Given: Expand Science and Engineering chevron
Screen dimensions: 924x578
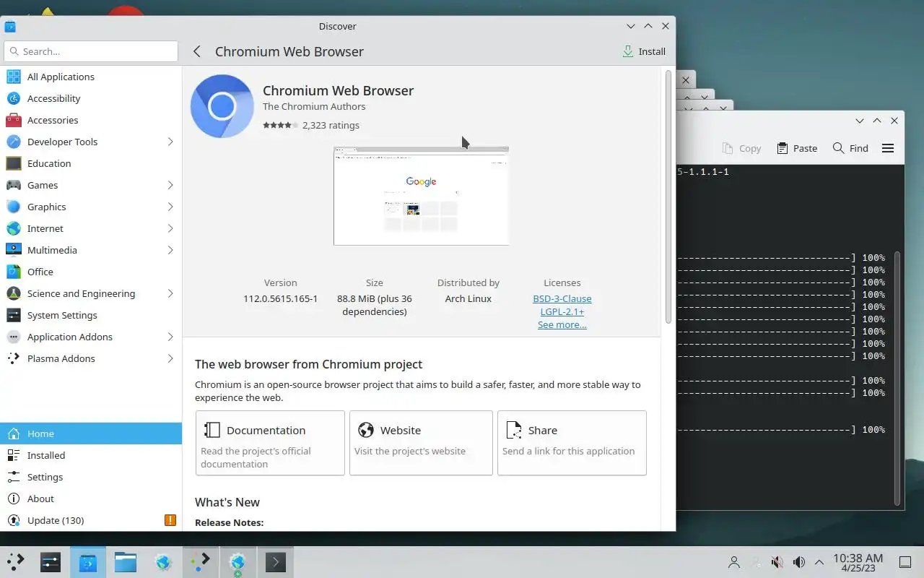Looking at the screenshot, I should tap(170, 293).
